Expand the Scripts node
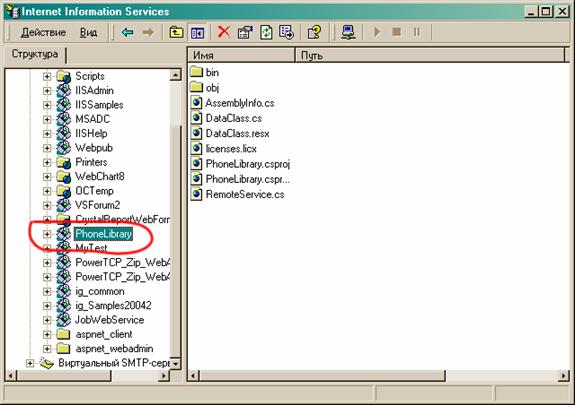Image resolution: width=575 pixels, height=405 pixels. tap(47, 76)
